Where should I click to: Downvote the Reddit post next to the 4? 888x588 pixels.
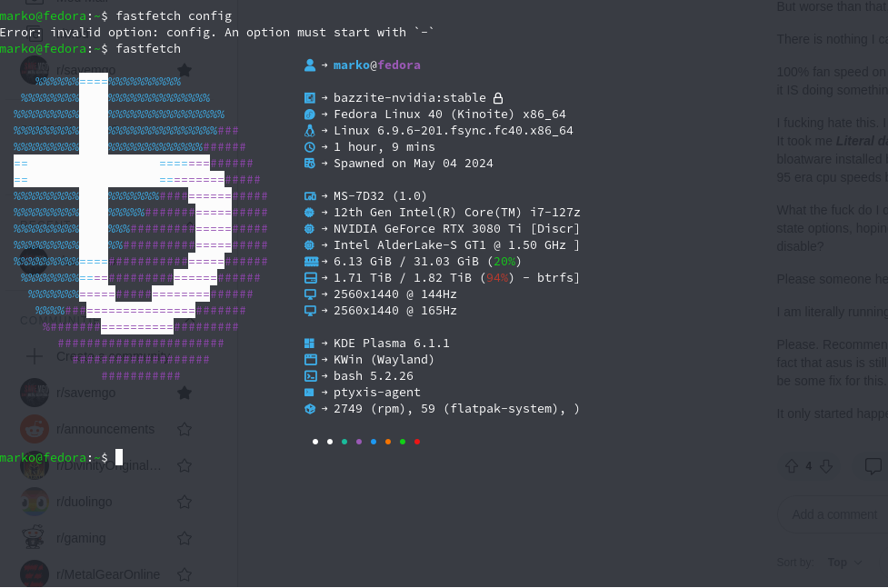click(x=826, y=466)
